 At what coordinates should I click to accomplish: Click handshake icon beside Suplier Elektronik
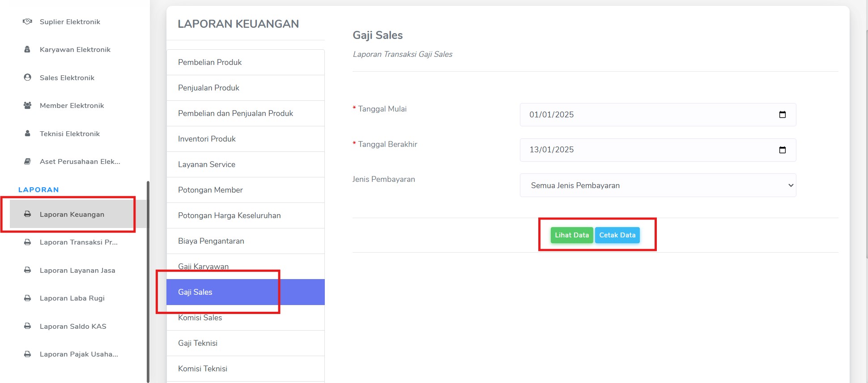click(x=27, y=22)
